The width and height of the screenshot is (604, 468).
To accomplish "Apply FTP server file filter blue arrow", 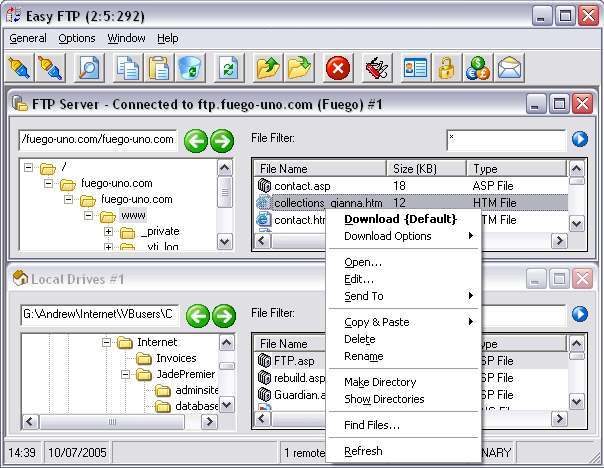I will (579, 140).
